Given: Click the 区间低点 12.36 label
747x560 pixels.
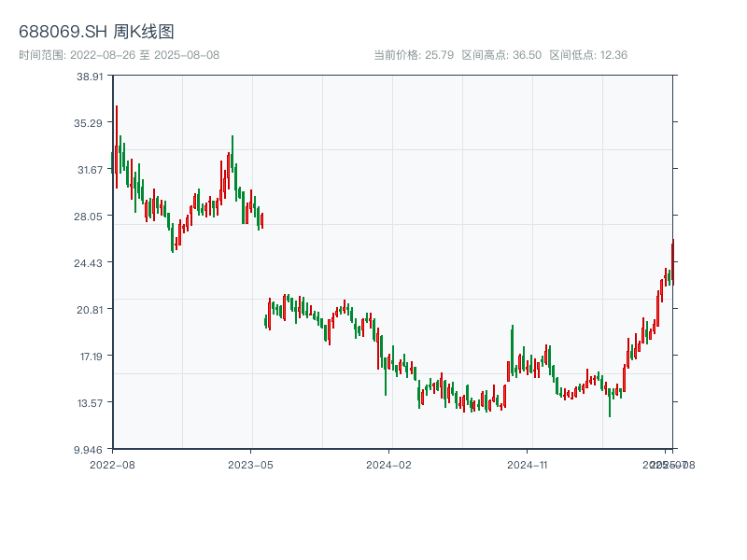Looking at the screenshot, I should click(588, 55).
